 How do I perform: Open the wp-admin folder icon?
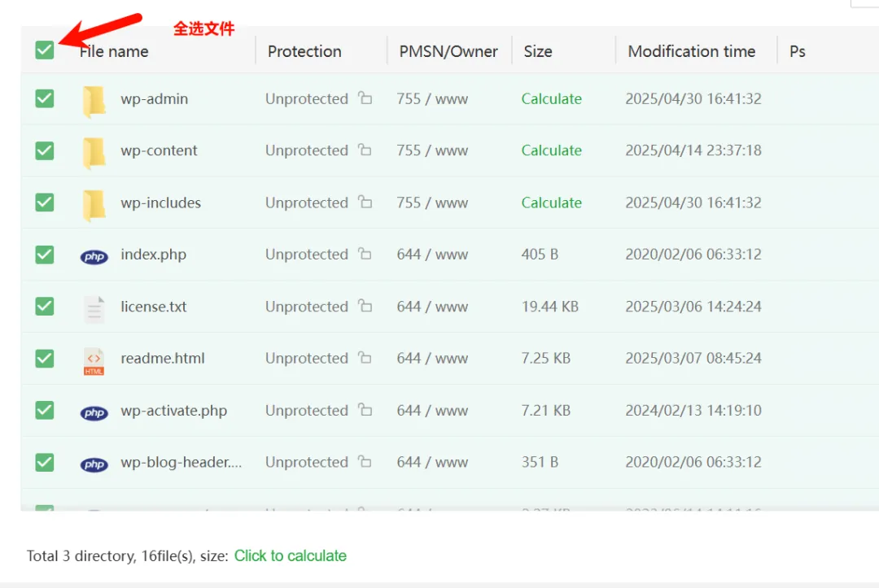[94, 102]
